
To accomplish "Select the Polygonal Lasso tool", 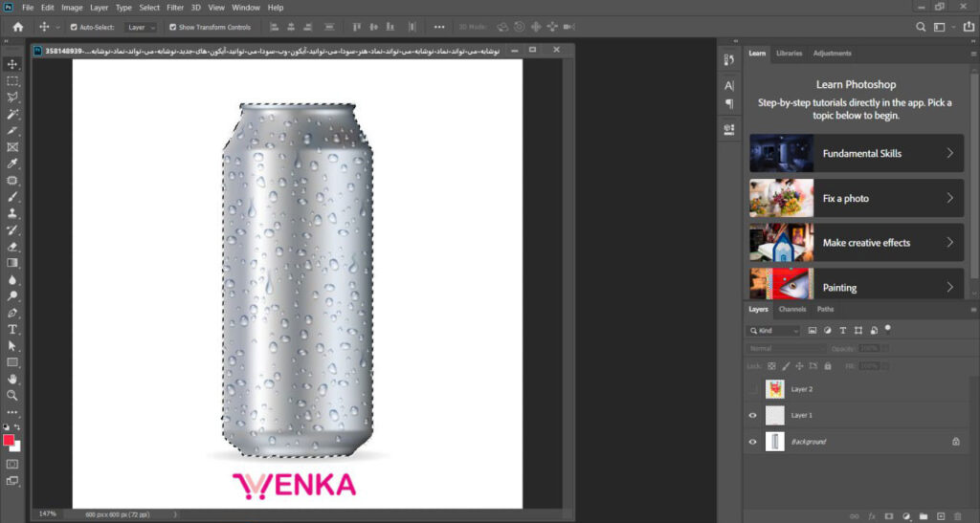I will 11,98.
